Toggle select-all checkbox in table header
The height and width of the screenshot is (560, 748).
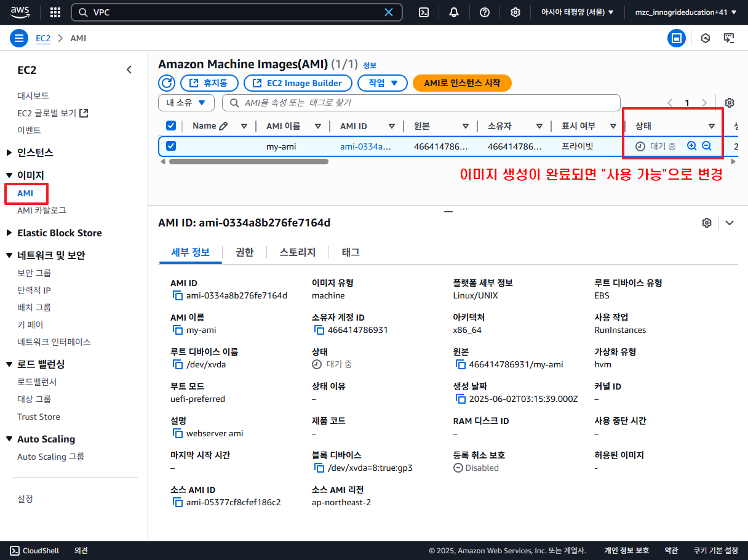[x=171, y=126]
